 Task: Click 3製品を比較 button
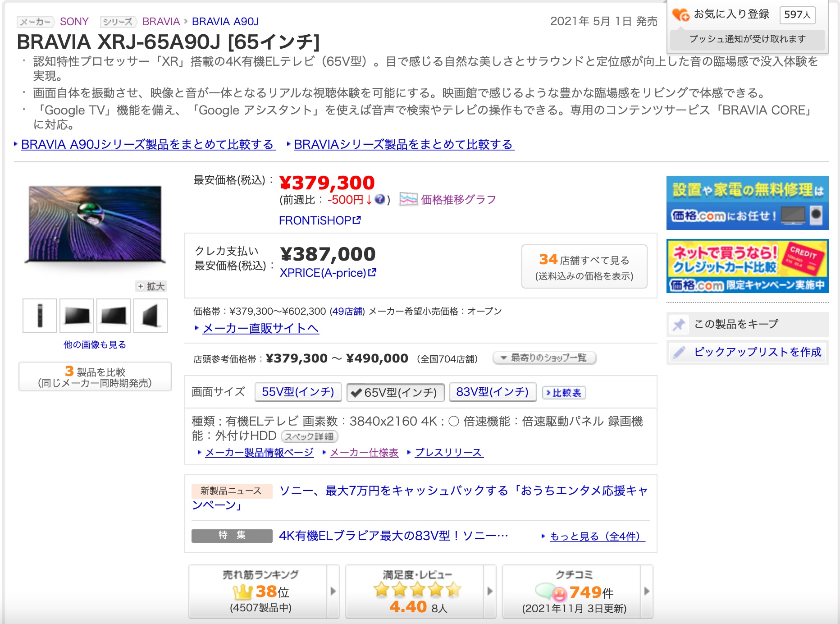[95, 376]
